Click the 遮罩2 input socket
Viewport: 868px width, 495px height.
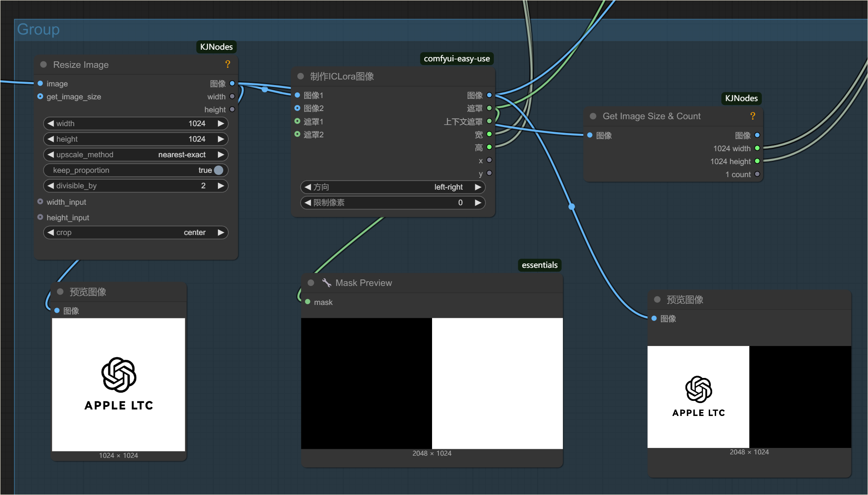point(297,134)
